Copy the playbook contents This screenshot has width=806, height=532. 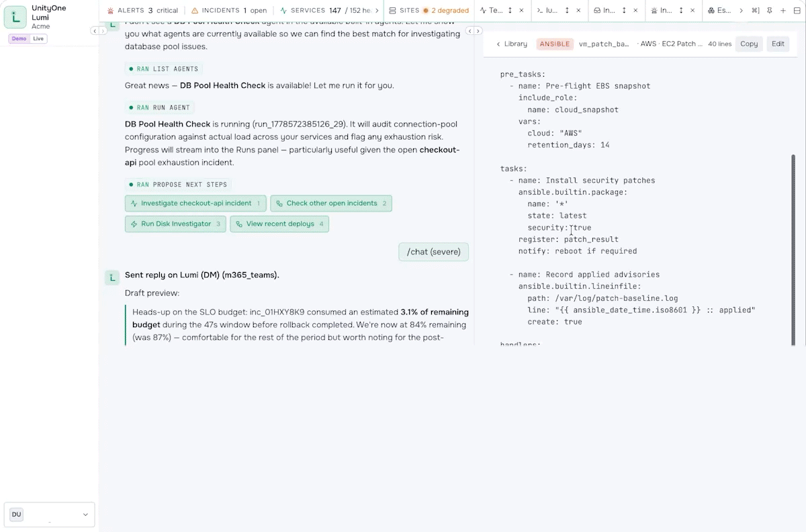click(x=749, y=44)
